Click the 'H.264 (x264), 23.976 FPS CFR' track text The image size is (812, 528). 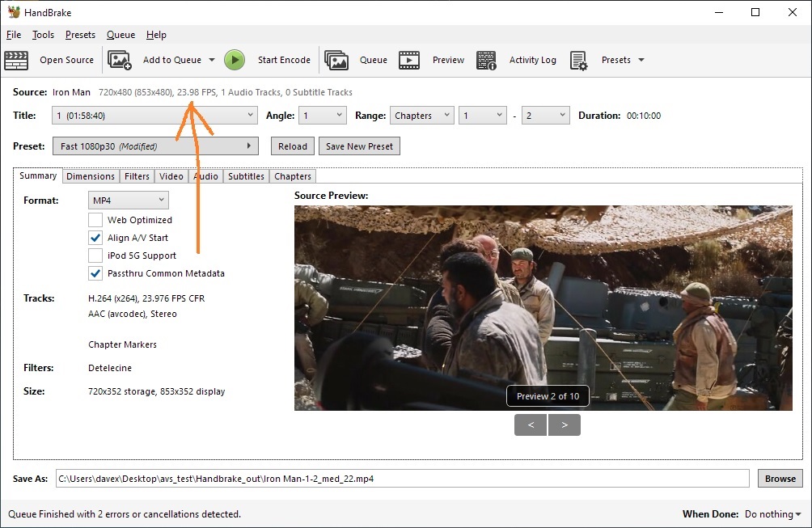point(146,298)
